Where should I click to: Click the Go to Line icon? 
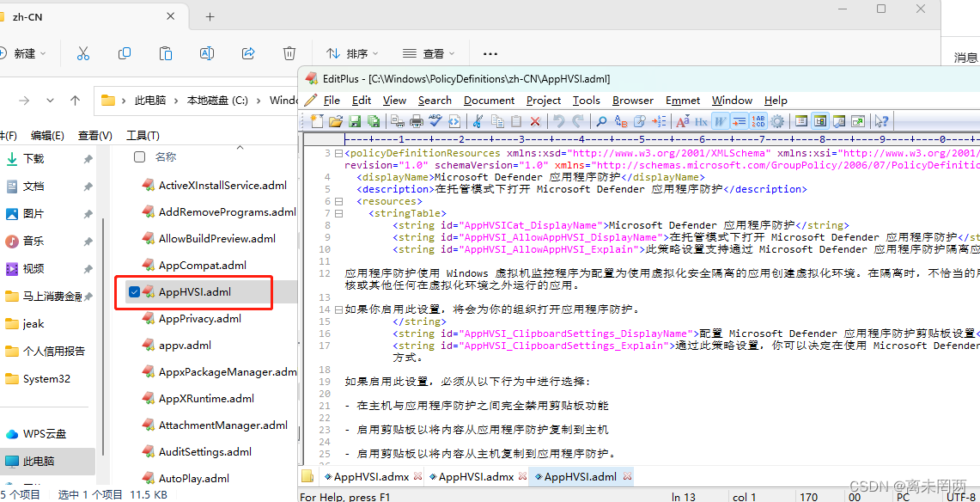click(659, 121)
